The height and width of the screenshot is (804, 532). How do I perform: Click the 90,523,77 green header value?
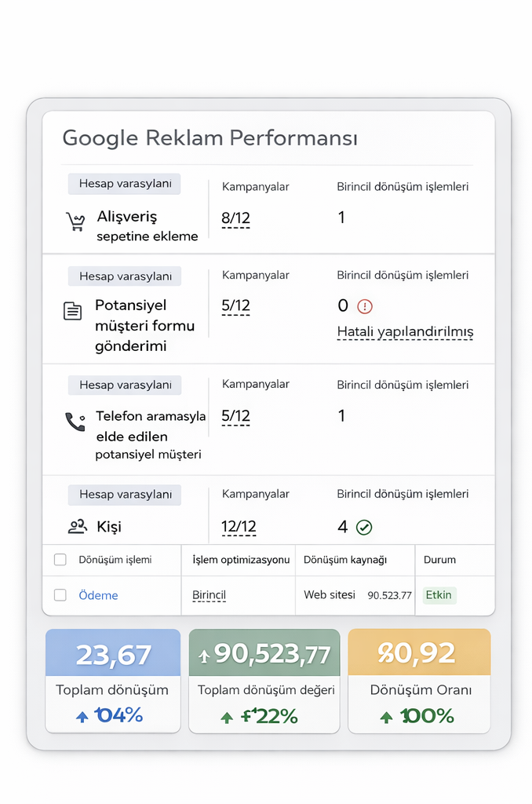coord(272,654)
